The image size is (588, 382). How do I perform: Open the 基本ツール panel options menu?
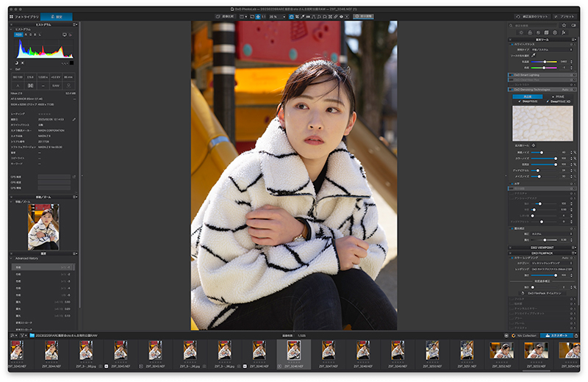click(574, 40)
